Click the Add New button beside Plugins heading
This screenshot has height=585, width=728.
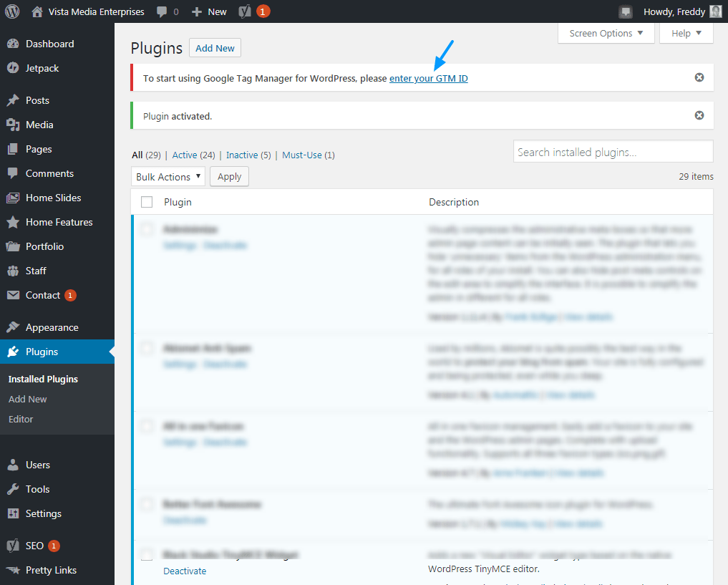[x=215, y=48]
